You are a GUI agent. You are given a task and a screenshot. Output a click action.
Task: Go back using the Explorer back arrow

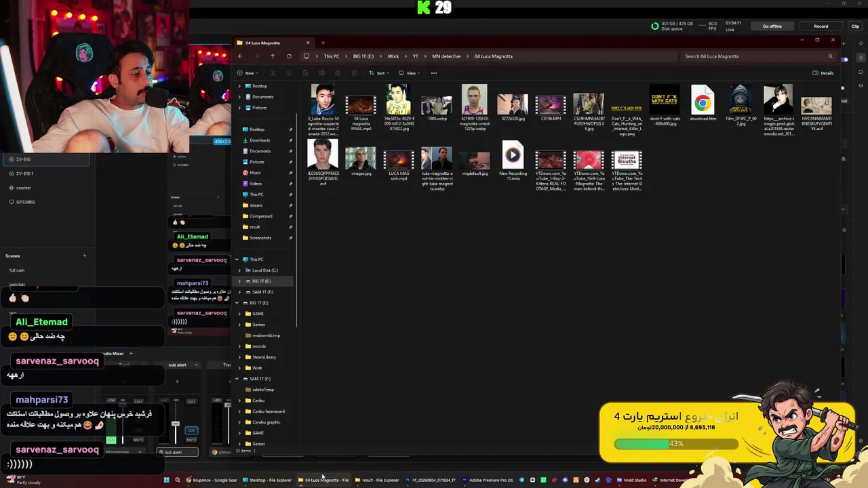click(x=240, y=56)
